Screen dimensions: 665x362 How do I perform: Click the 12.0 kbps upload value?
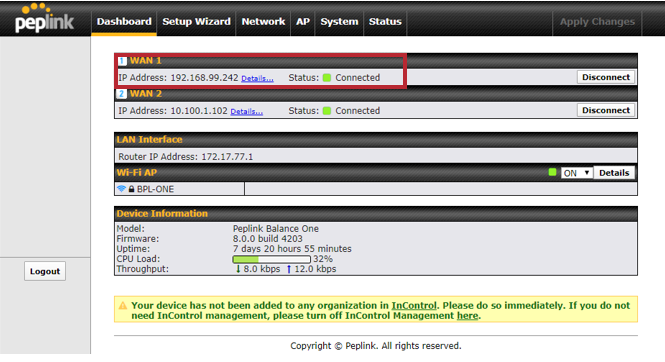[315, 269]
